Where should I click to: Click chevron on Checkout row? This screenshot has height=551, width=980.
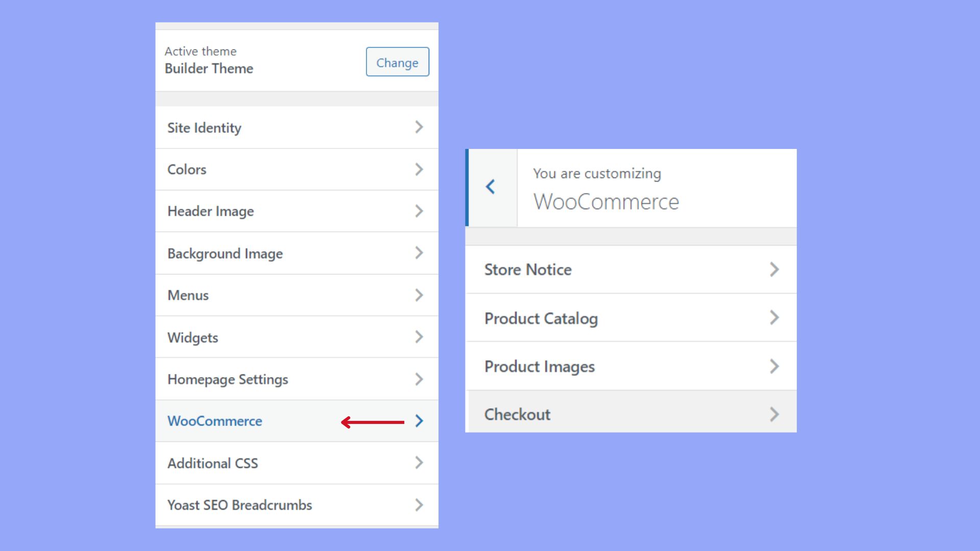click(x=774, y=414)
